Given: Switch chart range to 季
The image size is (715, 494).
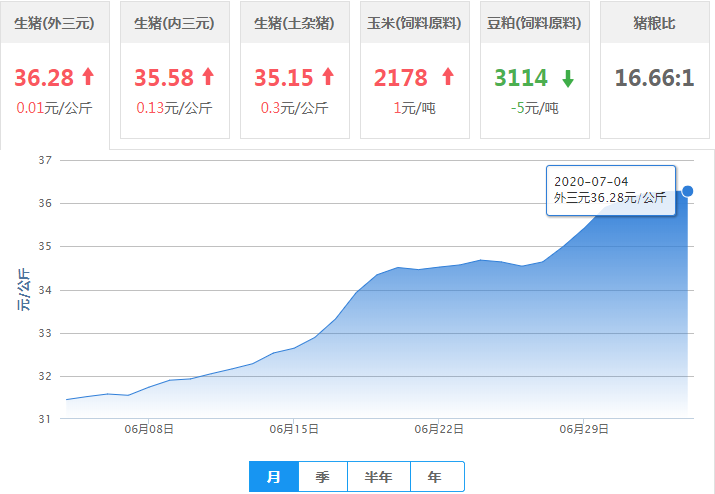Looking at the screenshot, I should coord(322,477).
